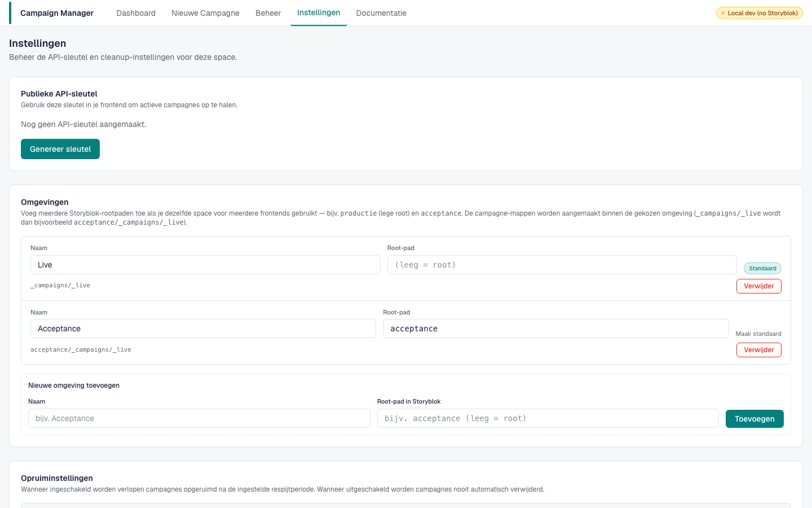Focus the Live environment root-pad field
812x508 pixels.
[562, 265]
